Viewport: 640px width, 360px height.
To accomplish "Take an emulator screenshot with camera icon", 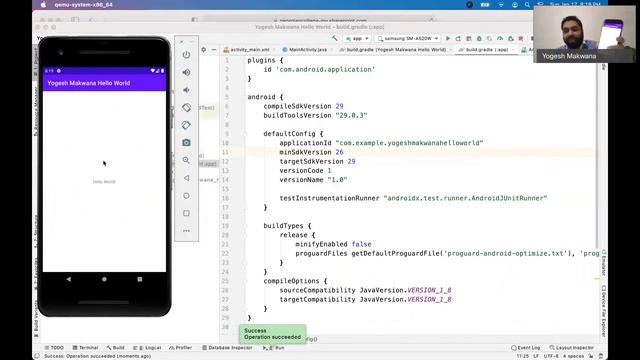I will tap(186, 142).
